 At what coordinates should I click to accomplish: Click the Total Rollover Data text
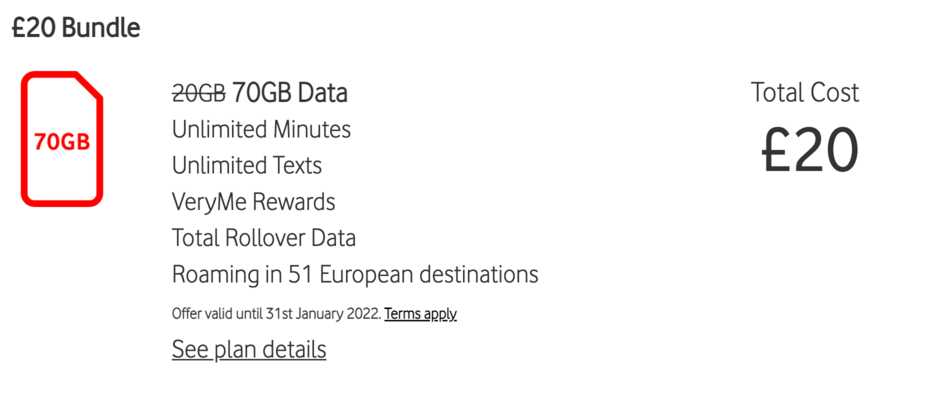click(264, 238)
